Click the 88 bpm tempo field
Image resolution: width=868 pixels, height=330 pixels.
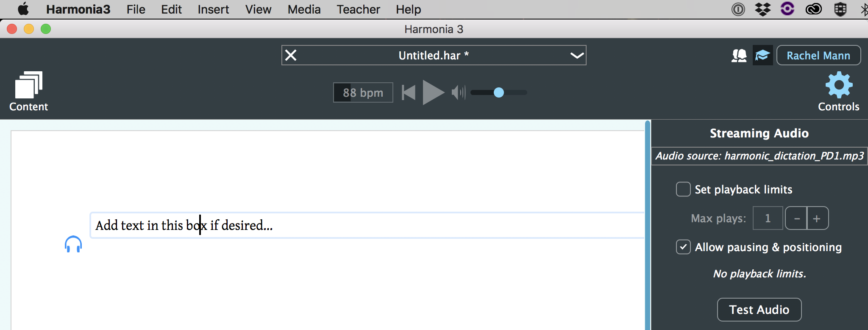click(363, 92)
